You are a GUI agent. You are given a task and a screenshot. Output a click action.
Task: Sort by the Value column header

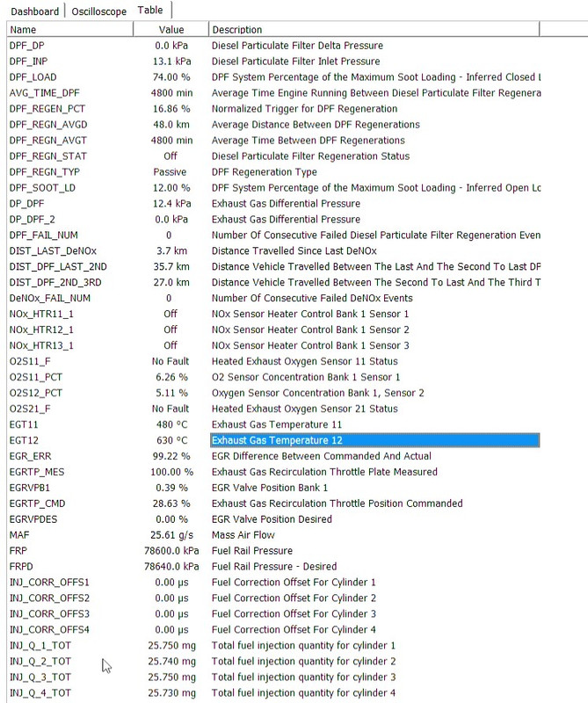pos(171,30)
